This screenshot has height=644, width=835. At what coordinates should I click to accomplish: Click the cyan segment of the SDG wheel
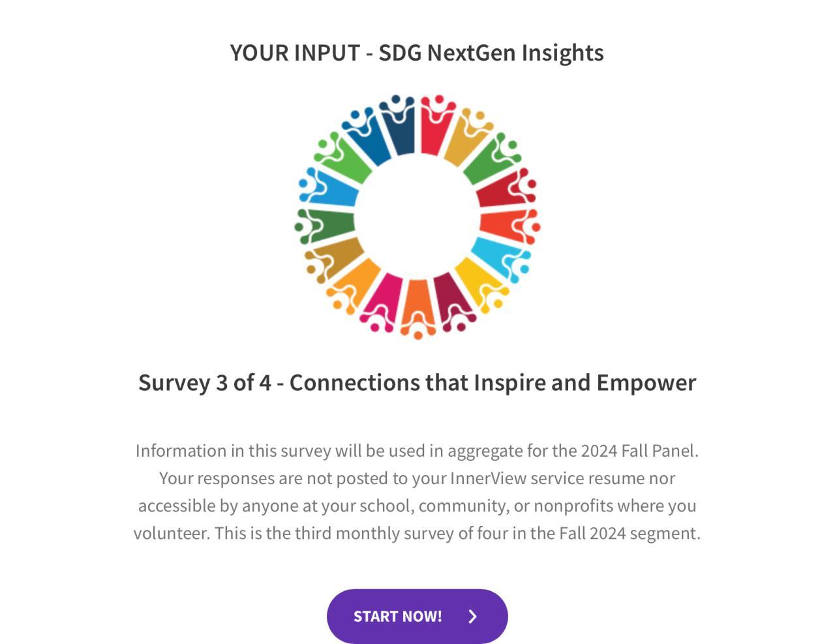(x=499, y=254)
